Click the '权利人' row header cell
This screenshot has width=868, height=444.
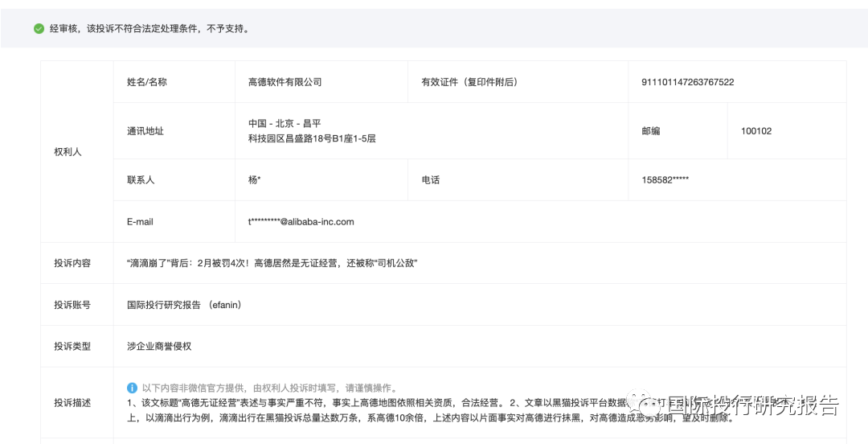77,151
